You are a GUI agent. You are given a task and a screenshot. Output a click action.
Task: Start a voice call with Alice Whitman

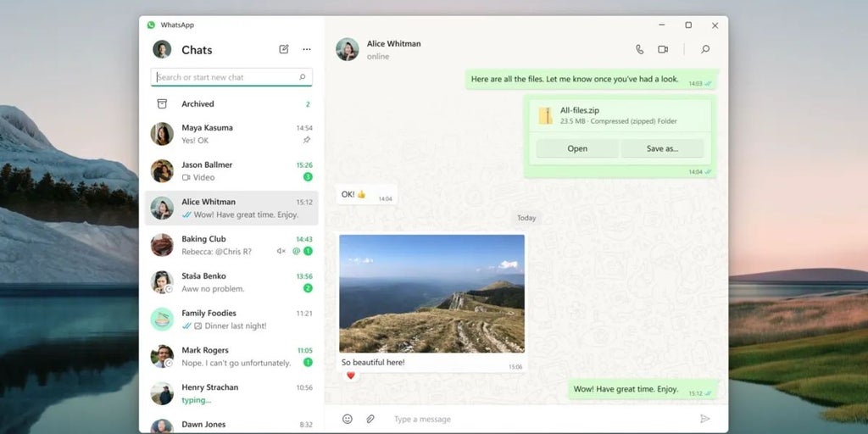click(x=639, y=49)
